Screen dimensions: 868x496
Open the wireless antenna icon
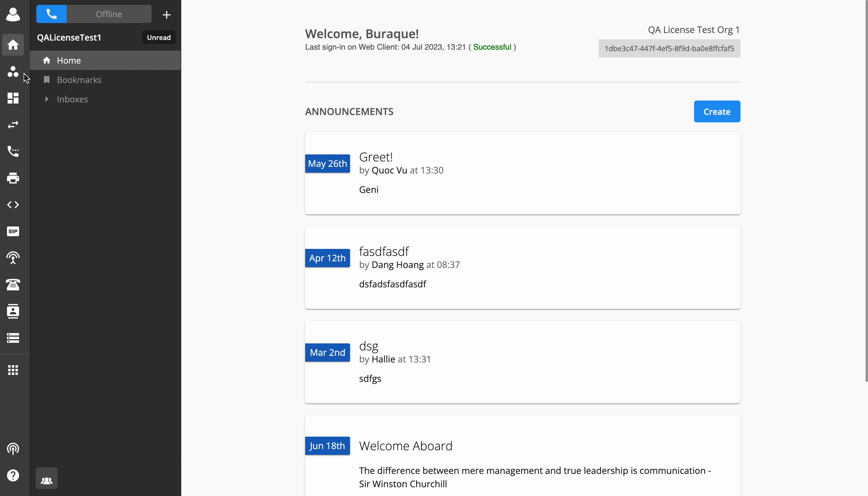click(x=13, y=258)
